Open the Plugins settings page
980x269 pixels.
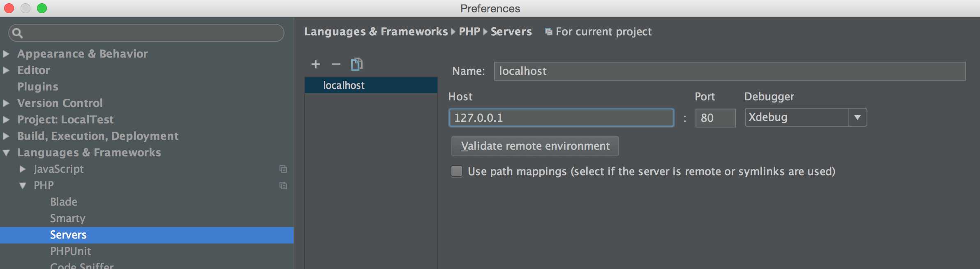click(x=38, y=87)
